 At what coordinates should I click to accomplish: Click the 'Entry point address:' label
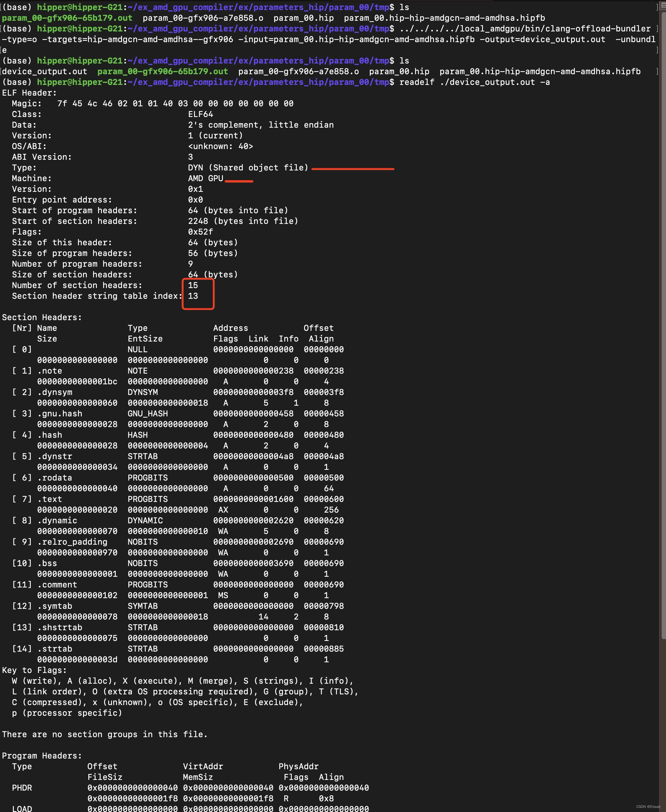[62, 200]
